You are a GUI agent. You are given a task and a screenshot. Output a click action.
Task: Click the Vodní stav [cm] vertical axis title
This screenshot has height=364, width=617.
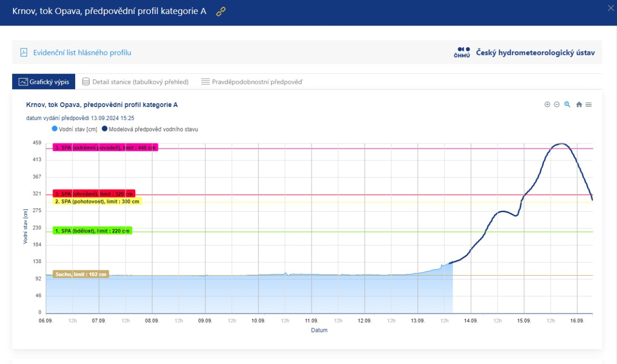tap(26, 226)
